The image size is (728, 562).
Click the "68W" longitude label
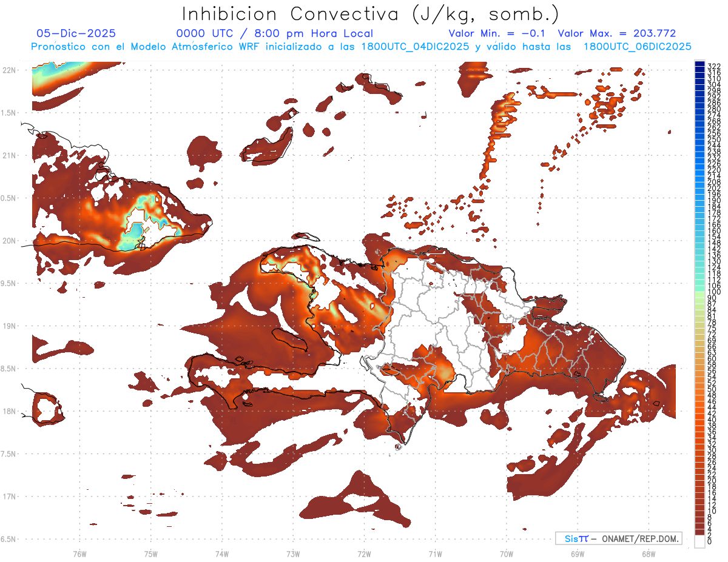click(648, 554)
